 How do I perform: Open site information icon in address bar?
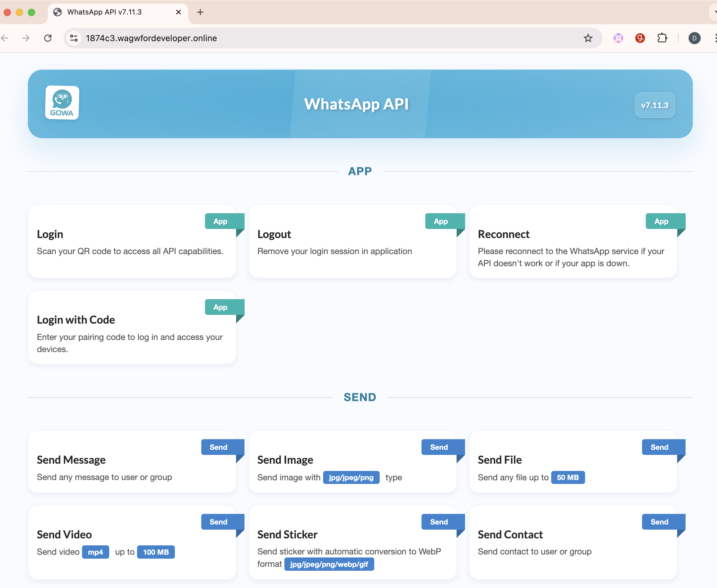74,38
